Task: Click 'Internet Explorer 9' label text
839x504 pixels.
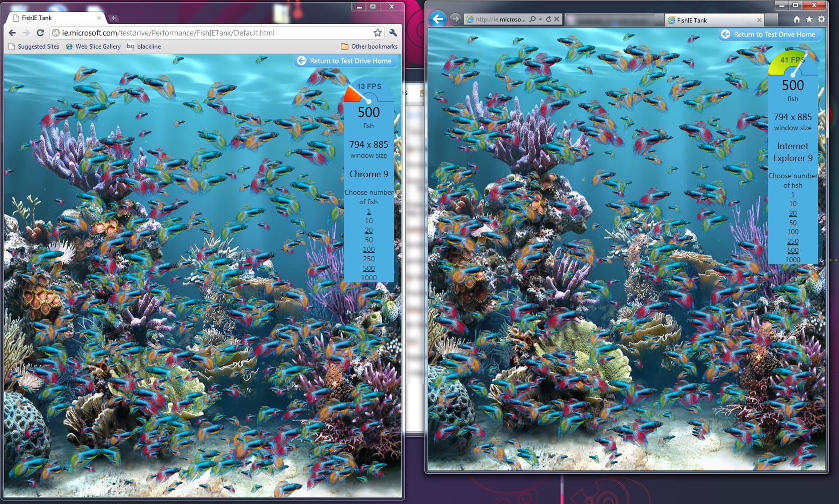Action: pyautogui.click(x=792, y=152)
